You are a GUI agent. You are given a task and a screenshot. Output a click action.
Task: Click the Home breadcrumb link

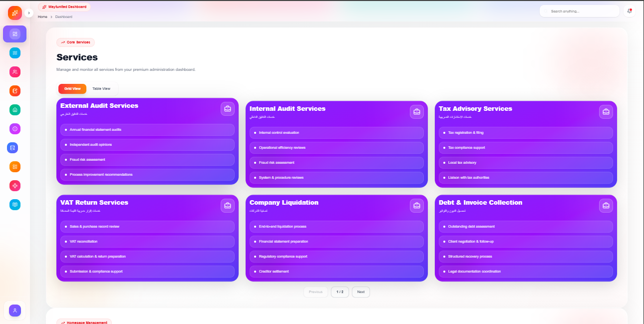[42, 17]
